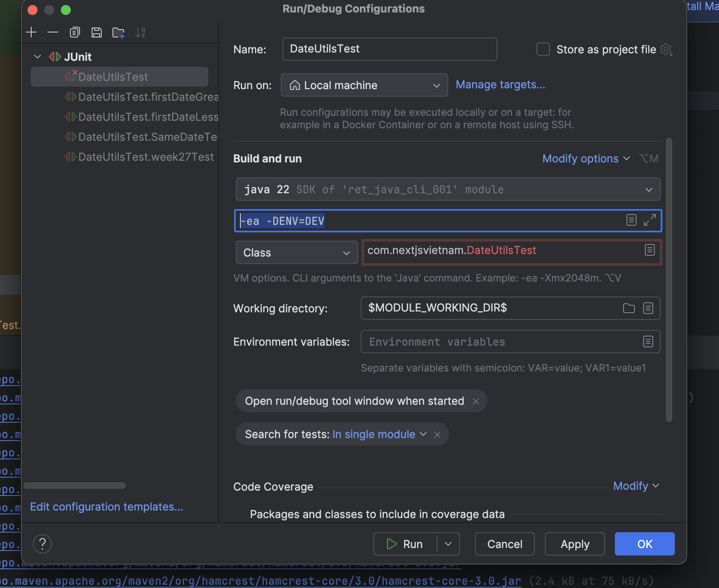This screenshot has width=719, height=588.
Task: Create a new configuration folder
Action: point(118,32)
